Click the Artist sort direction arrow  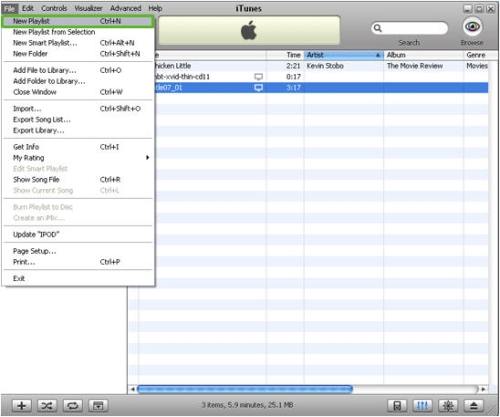(378, 55)
